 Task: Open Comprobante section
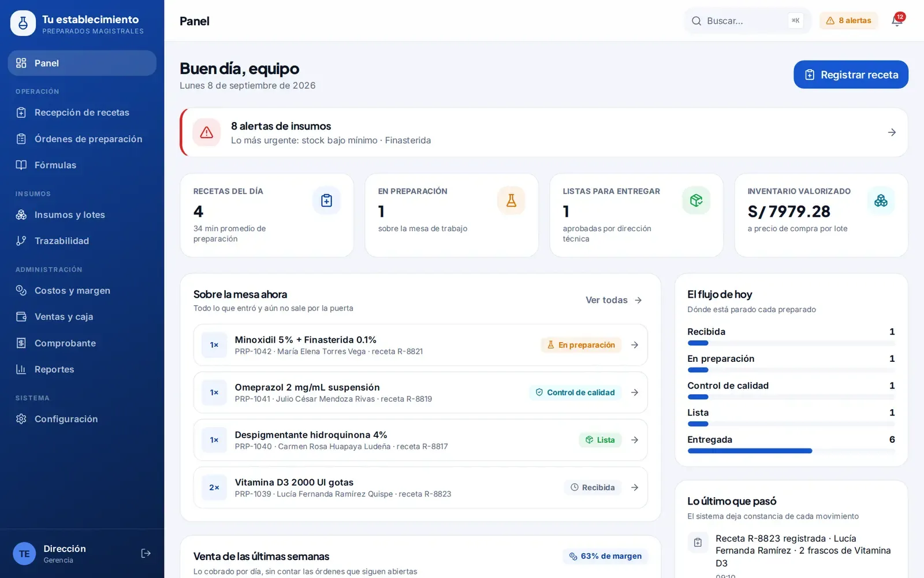(x=82, y=343)
